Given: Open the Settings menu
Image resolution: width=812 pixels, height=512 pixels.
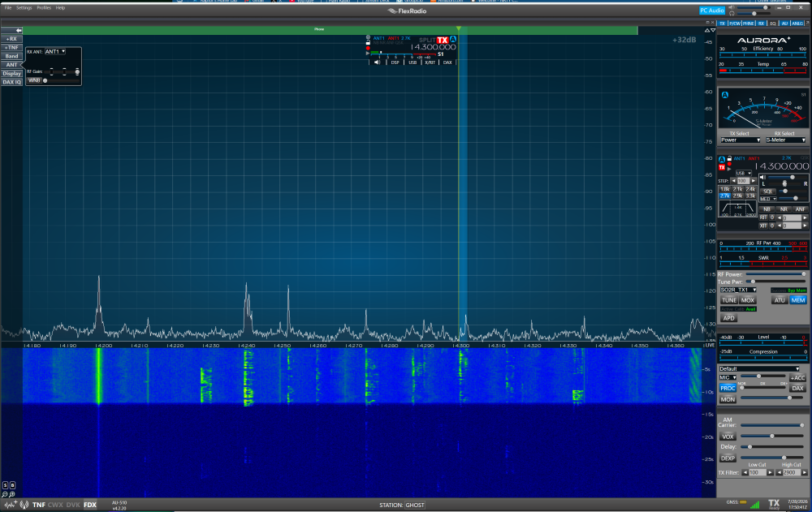Looking at the screenshot, I should click(x=24, y=8).
